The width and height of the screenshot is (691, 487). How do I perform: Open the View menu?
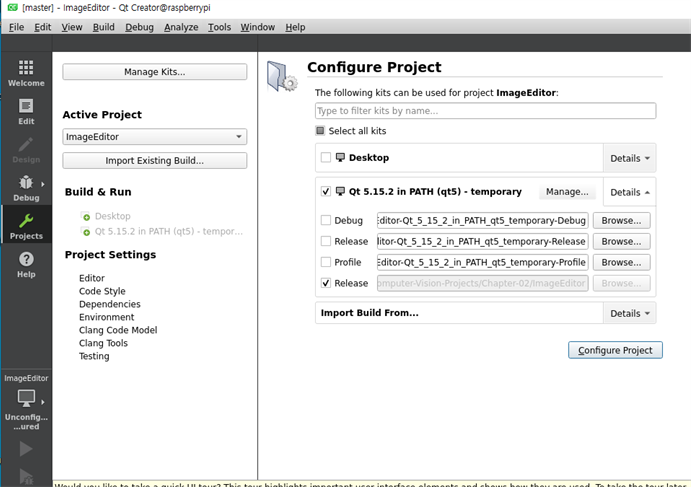(72, 27)
